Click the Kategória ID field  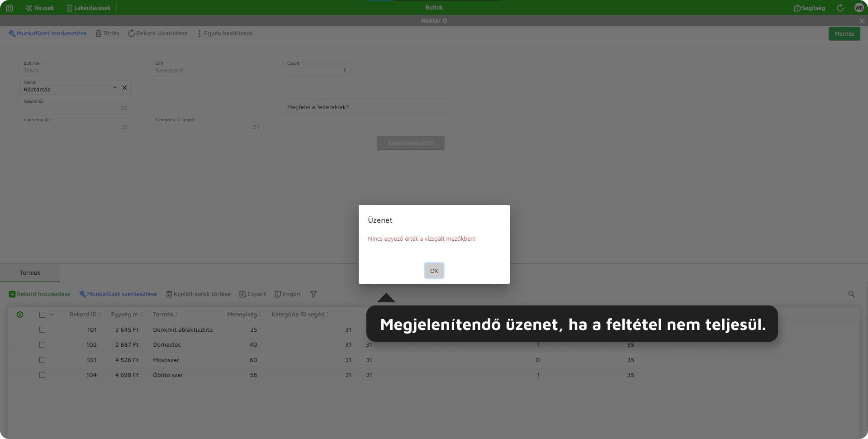coord(76,125)
